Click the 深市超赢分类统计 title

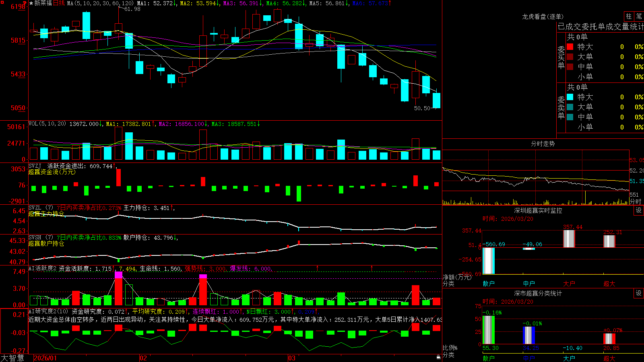click(x=538, y=293)
